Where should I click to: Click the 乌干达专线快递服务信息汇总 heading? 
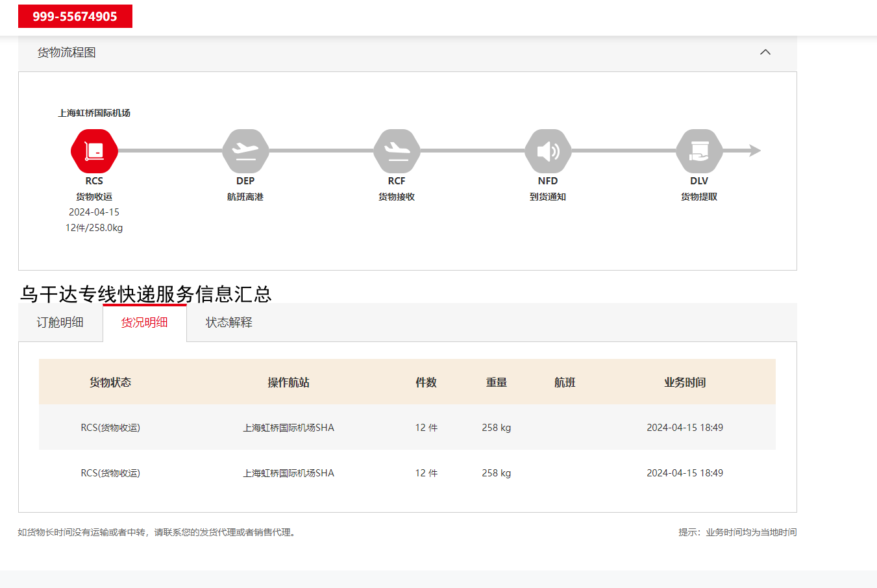146,294
